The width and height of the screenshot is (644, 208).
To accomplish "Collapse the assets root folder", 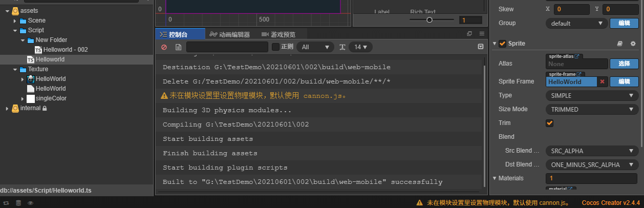I will [7, 11].
